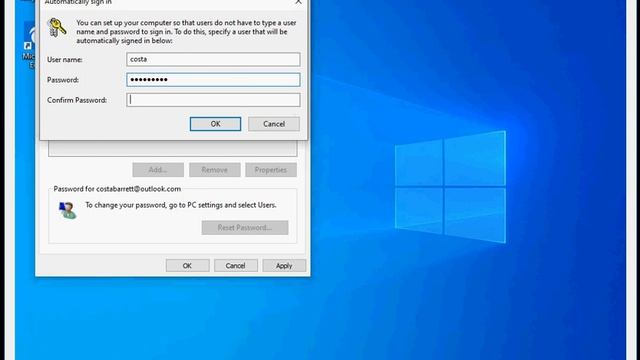Close the Automatically sign in dialog
640x360 pixels.
pos(298,2)
